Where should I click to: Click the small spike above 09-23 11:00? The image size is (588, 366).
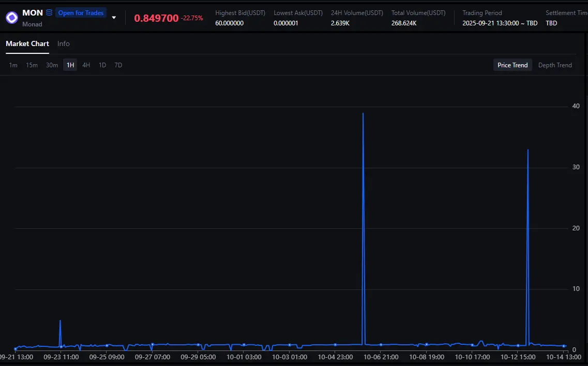(x=60, y=321)
